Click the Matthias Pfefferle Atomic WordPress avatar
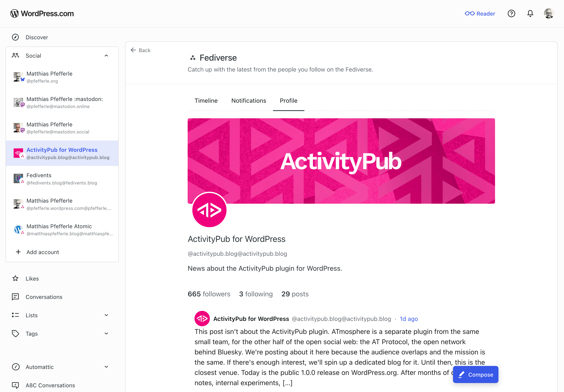This screenshot has width=564, height=392. pyautogui.click(x=18, y=230)
